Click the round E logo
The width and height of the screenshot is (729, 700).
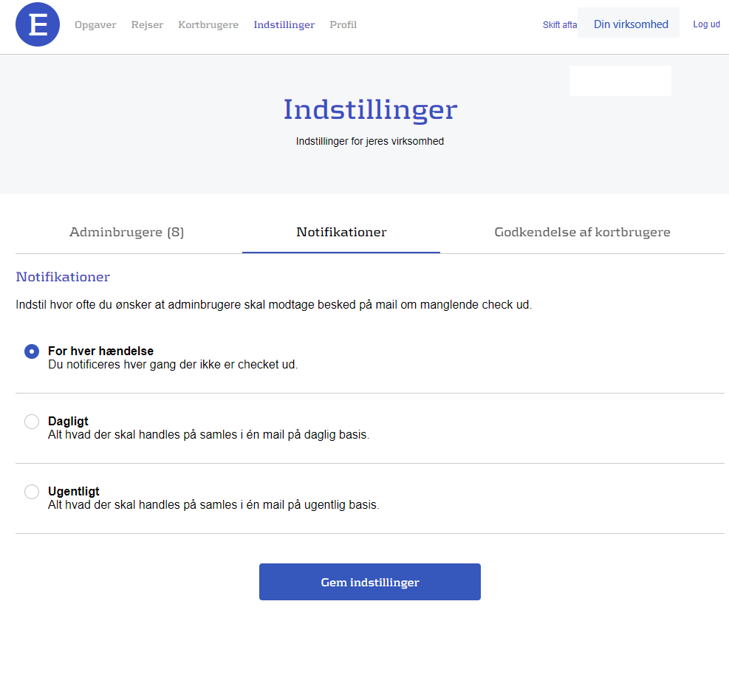click(38, 24)
